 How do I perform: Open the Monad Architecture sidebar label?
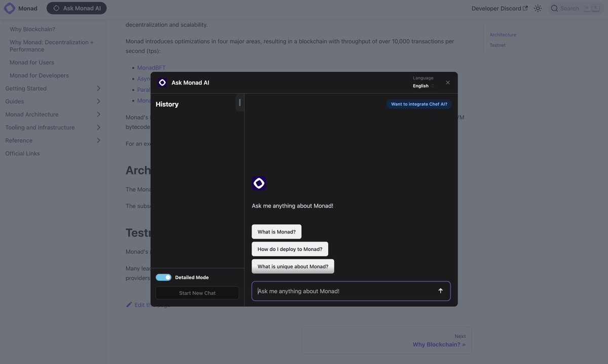coord(32,114)
